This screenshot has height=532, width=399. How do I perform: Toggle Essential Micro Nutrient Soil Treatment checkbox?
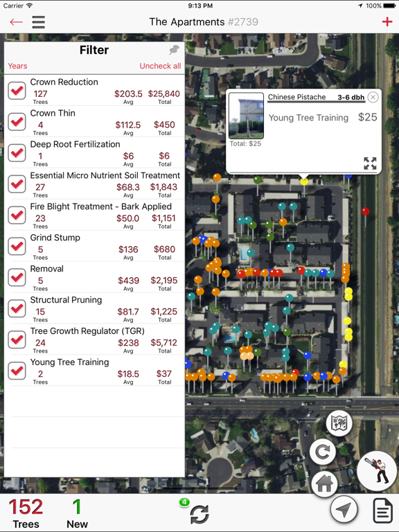17,184
